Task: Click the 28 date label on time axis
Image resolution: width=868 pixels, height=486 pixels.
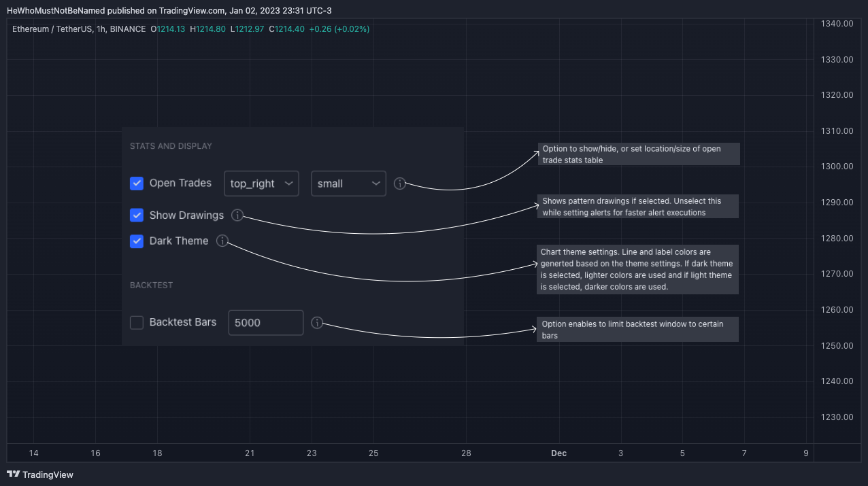Action: point(466,453)
